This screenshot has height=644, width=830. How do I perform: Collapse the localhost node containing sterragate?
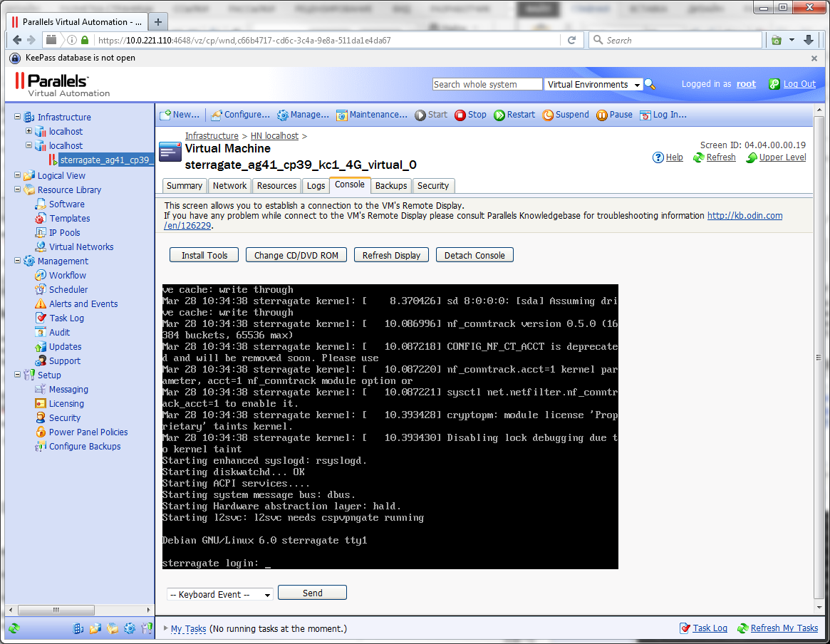pyautogui.click(x=29, y=145)
